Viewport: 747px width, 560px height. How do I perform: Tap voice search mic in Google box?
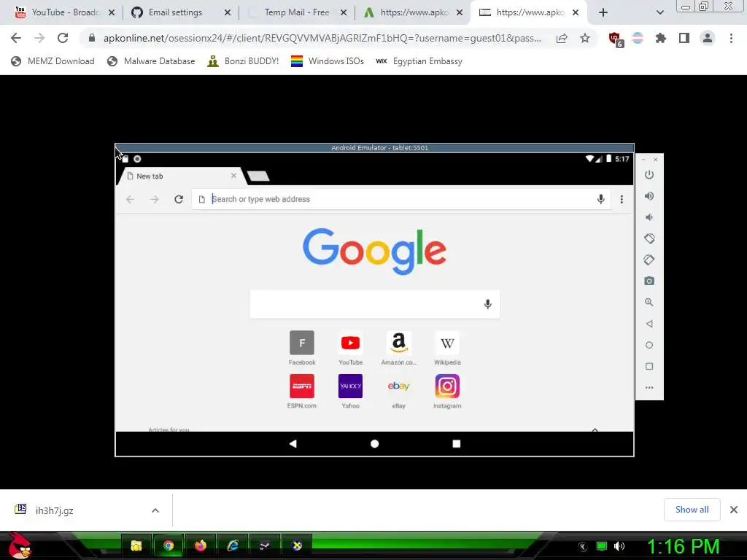tap(487, 304)
